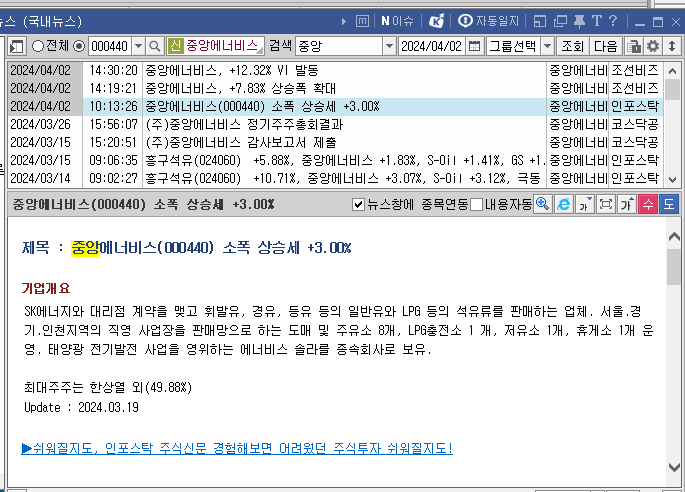Click the Update : 2024.03.19 text

pos(81,407)
